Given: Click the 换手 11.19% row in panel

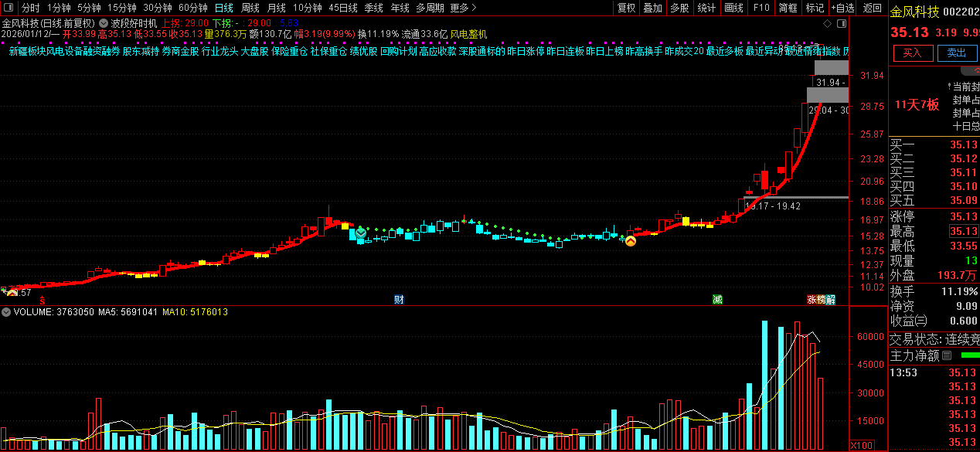Looking at the screenshot, I should coord(934,291).
